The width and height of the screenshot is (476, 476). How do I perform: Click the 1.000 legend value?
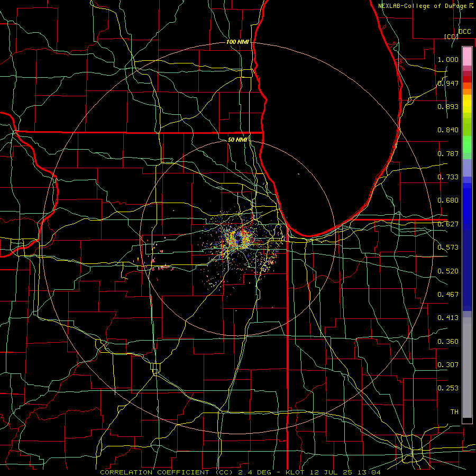448,59
